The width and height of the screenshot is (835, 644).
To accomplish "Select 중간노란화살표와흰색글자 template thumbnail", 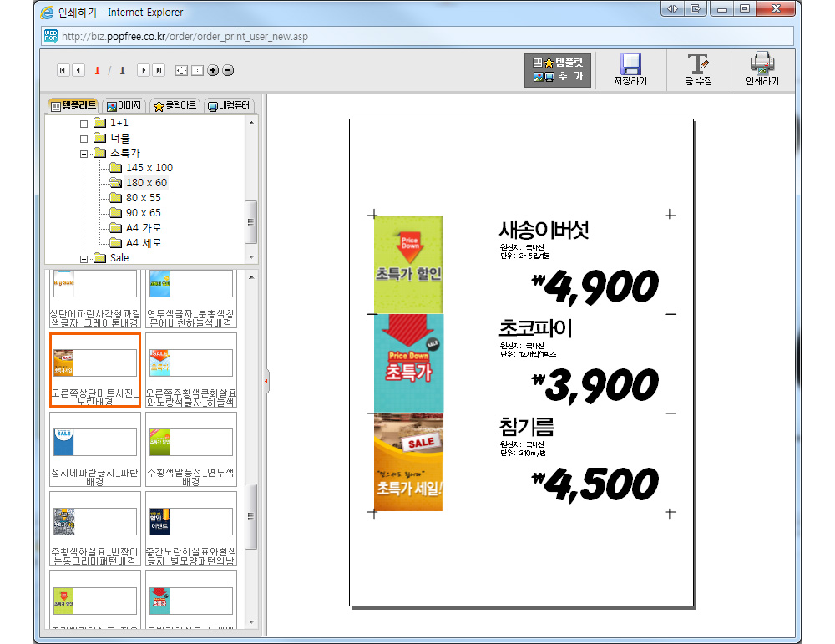I will click(190, 529).
